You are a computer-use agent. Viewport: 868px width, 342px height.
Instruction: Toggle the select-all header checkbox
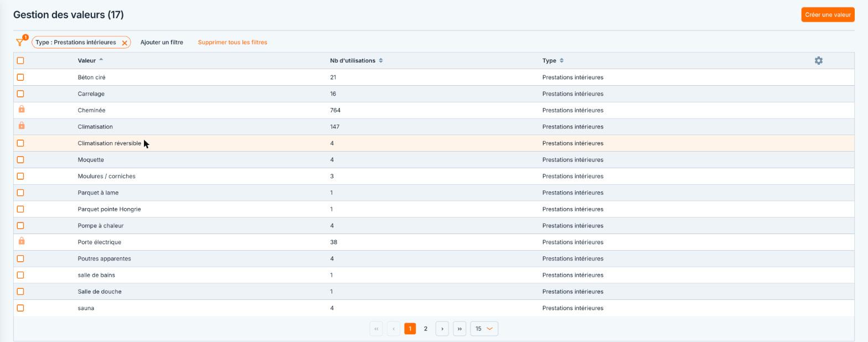click(20, 60)
